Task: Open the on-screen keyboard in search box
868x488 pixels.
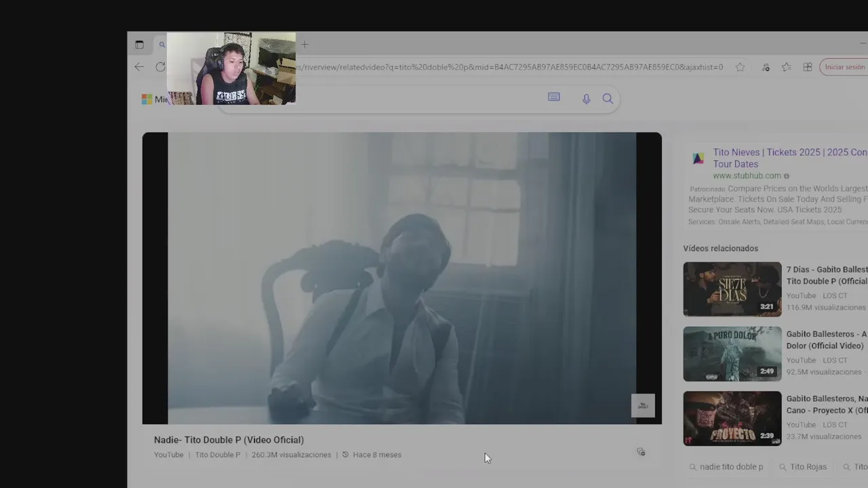Action: click(554, 97)
